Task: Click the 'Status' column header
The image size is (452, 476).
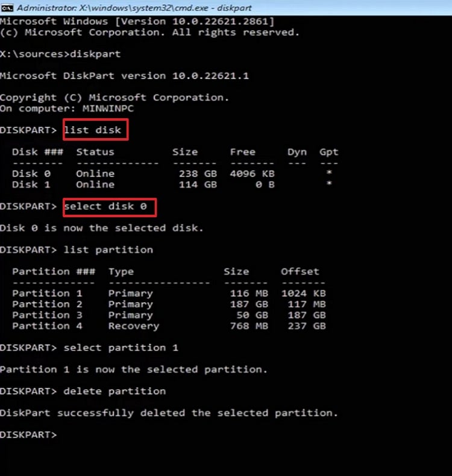Action: pyautogui.click(x=95, y=152)
